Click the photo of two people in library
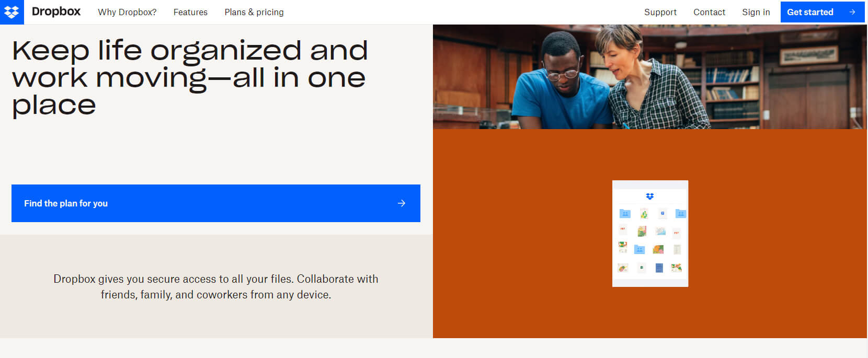Image resolution: width=868 pixels, height=358 pixels. point(650,77)
